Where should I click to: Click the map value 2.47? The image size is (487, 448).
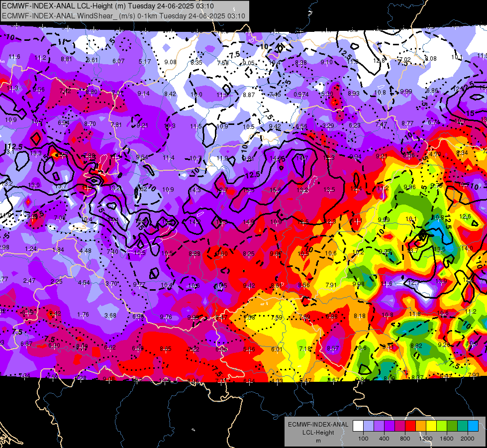click(x=29, y=280)
